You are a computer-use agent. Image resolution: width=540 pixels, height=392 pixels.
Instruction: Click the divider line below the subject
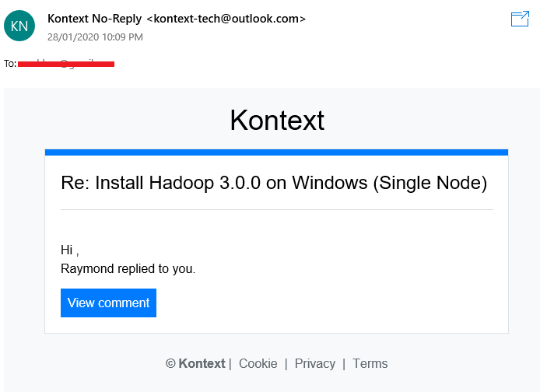click(277, 209)
